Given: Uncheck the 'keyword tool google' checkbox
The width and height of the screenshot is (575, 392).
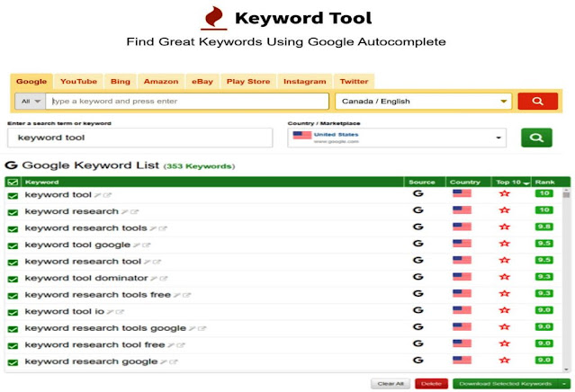Looking at the screenshot, I should [13, 245].
